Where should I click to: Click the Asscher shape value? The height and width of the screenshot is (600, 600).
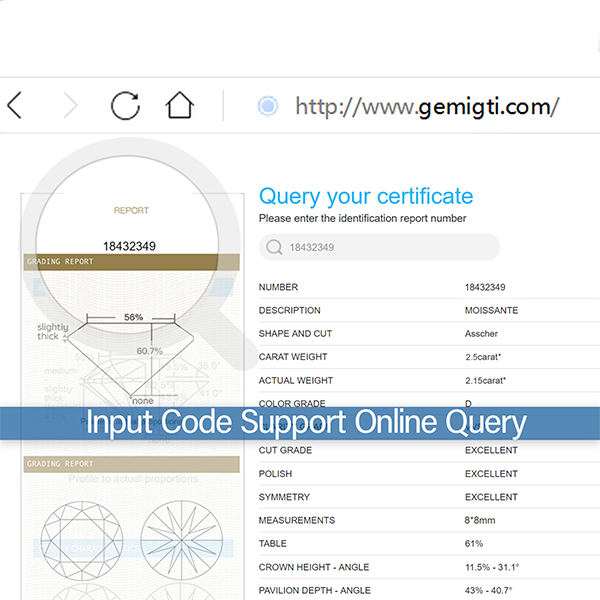click(x=481, y=334)
